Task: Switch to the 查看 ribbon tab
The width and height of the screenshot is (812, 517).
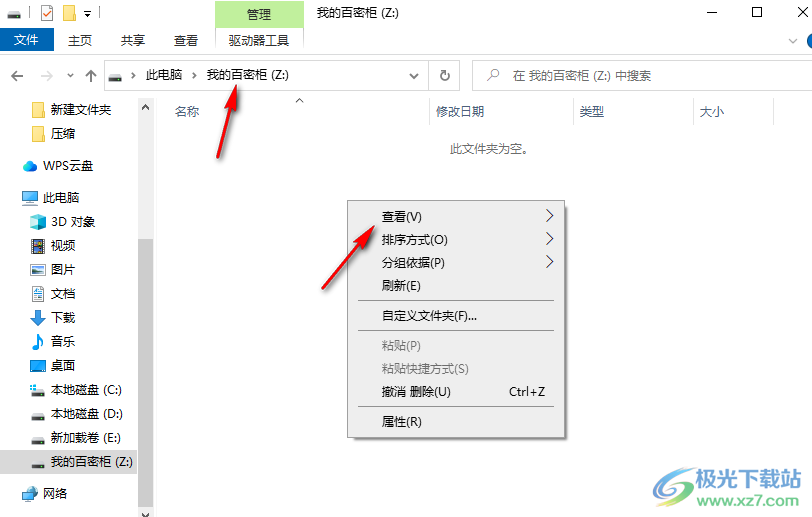Action: click(185, 40)
